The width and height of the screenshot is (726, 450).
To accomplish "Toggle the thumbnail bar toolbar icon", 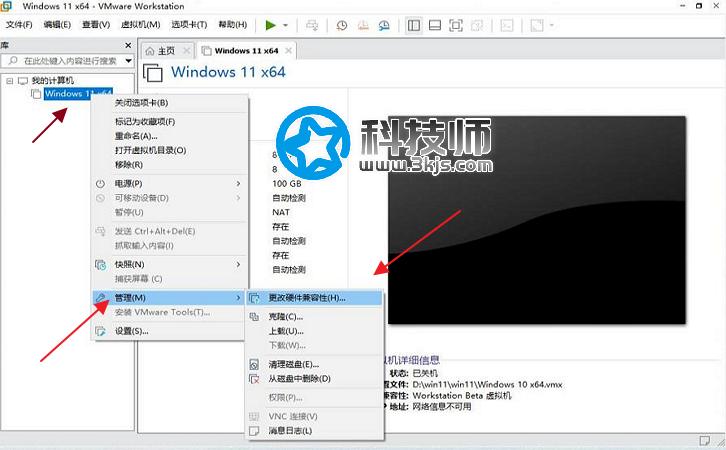I will click(435, 25).
